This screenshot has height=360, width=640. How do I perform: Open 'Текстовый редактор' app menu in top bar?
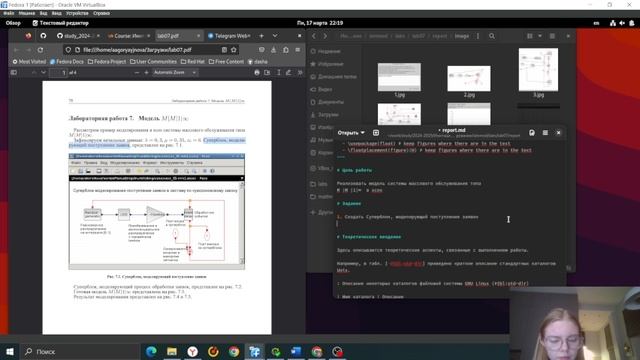tap(60, 23)
